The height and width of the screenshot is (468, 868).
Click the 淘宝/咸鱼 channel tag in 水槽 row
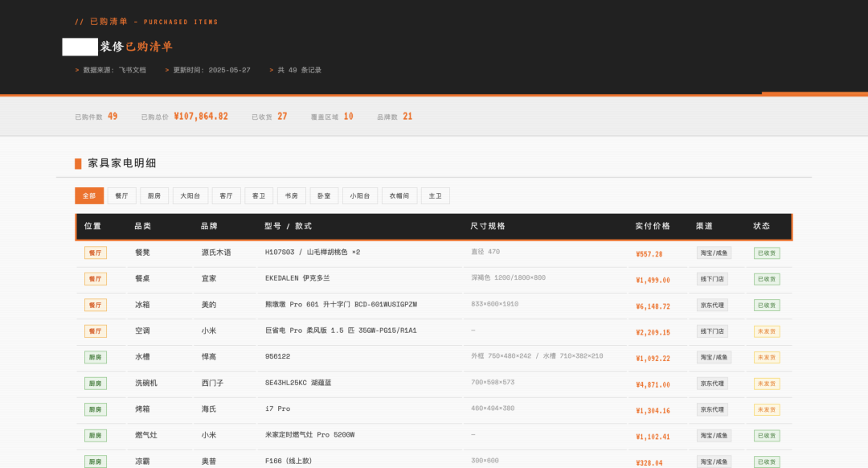pyautogui.click(x=714, y=358)
